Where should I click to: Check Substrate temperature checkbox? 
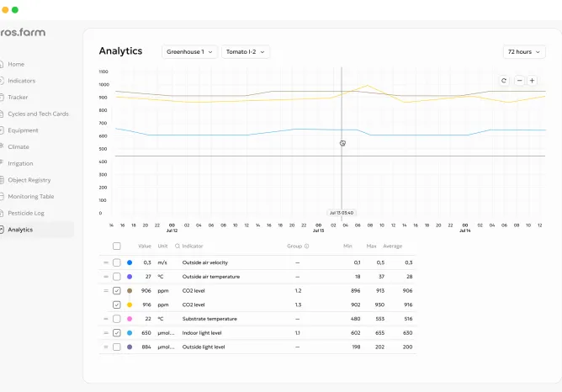point(116,319)
